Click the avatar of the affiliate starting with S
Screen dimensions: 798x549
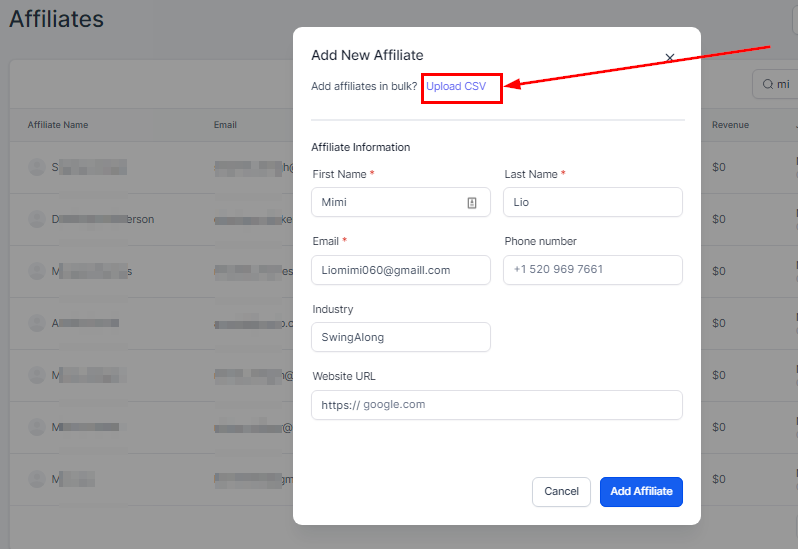[x=37, y=167]
